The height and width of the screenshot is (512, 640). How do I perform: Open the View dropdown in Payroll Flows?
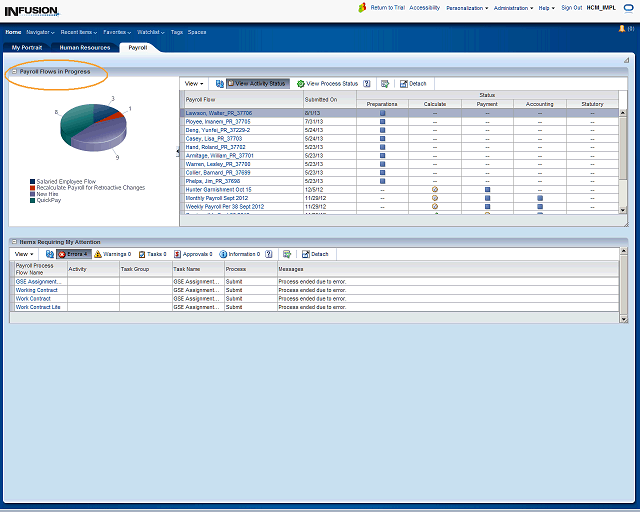194,84
